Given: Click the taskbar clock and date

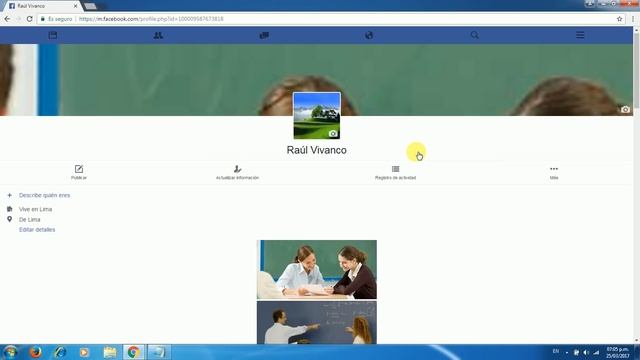Looking at the screenshot, I should (x=618, y=353).
